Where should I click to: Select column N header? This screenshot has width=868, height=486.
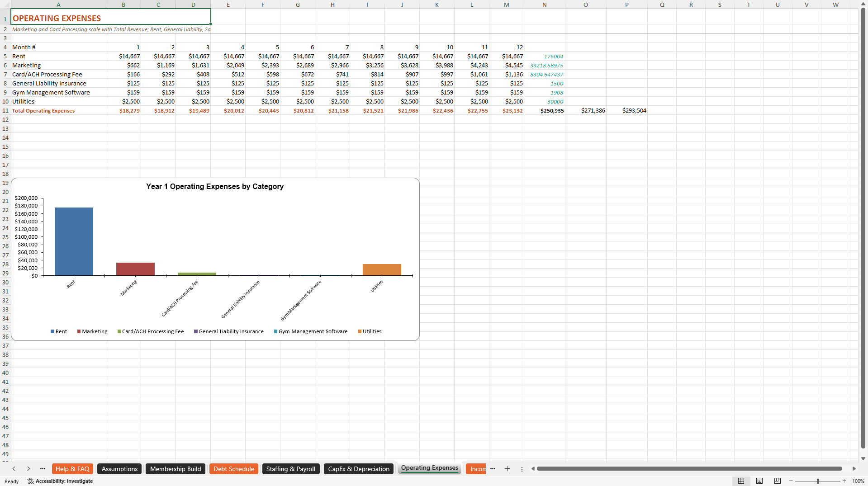click(545, 5)
